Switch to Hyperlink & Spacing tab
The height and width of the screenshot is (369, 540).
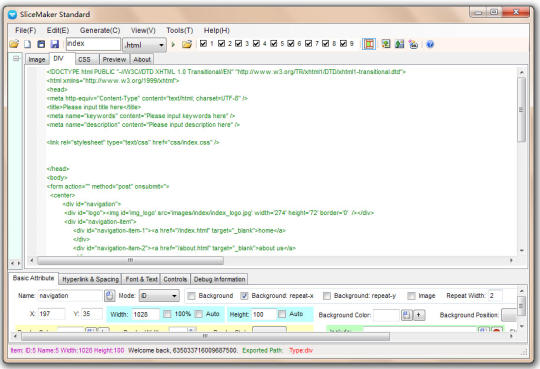(x=91, y=279)
